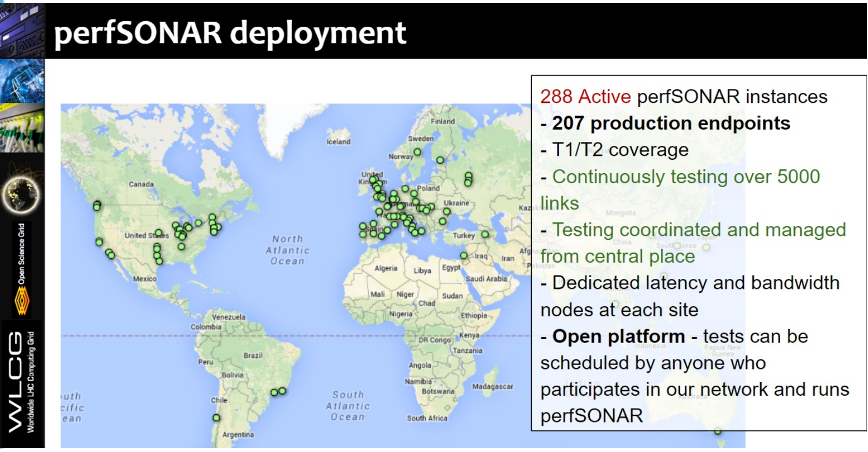Screen dimensions: 868x452
Task: Click the Venezuela label on map
Action: click(x=229, y=317)
